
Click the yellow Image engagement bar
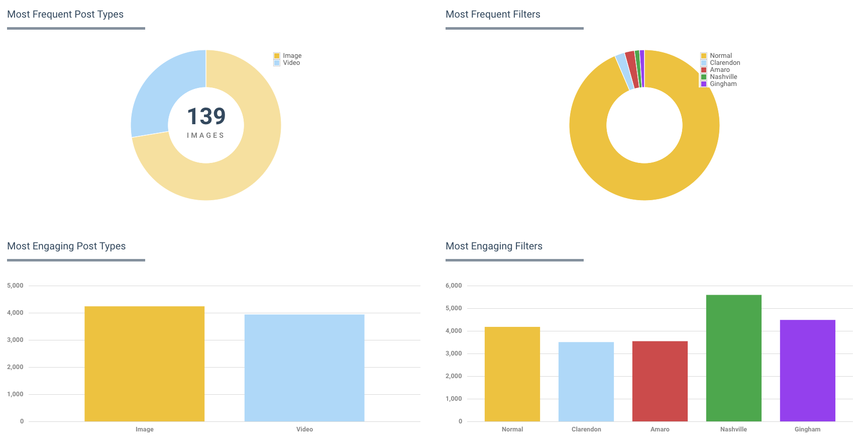click(x=145, y=364)
